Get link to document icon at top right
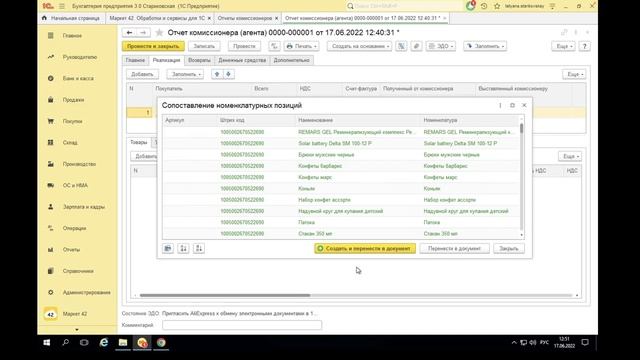The width and height of the screenshot is (640, 360). pyautogui.click(x=564, y=32)
